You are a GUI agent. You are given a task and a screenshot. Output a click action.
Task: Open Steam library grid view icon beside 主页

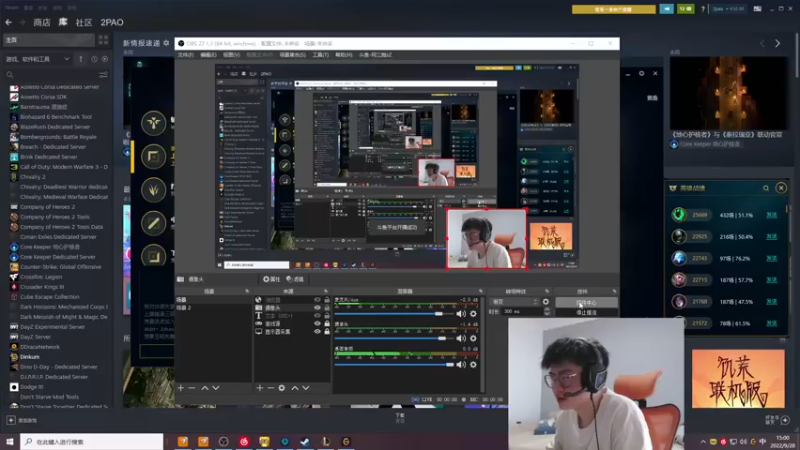point(104,40)
